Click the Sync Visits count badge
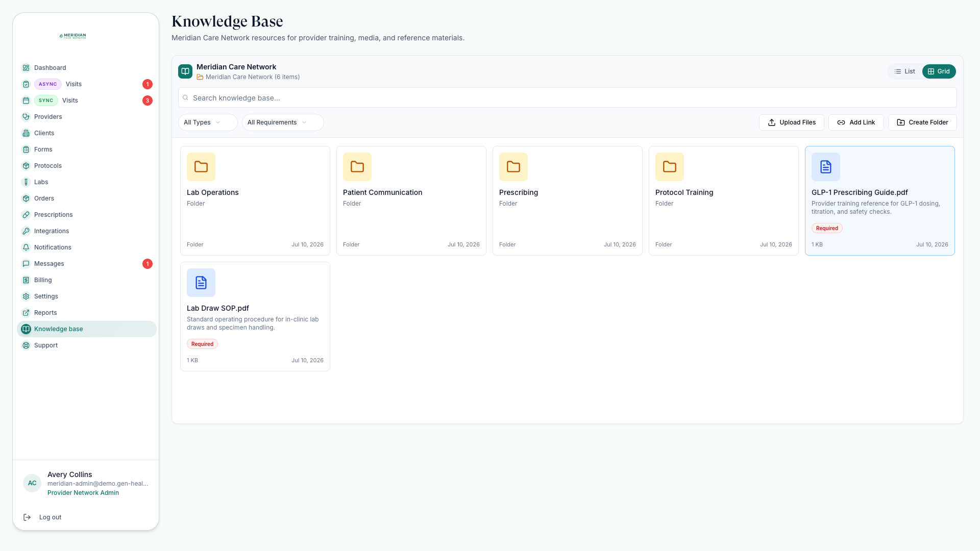 (148, 101)
